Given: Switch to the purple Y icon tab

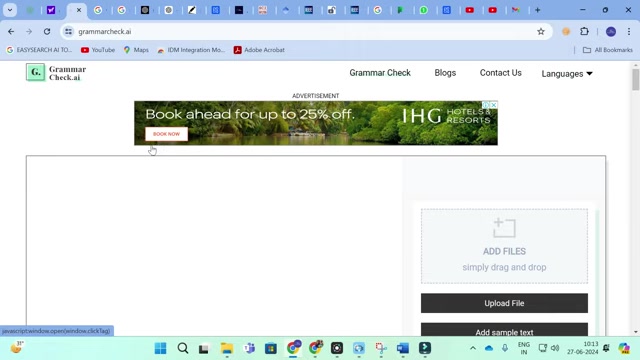Looking at the screenshot, I should click(51, 10).
